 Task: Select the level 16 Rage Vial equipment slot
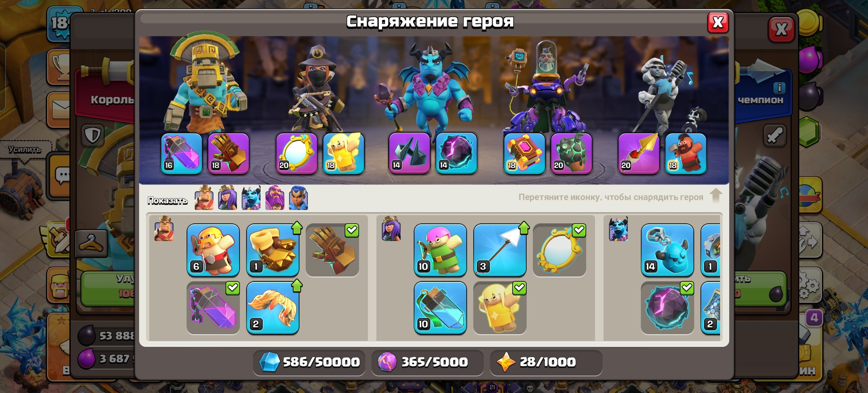click(x=182, y=153)
